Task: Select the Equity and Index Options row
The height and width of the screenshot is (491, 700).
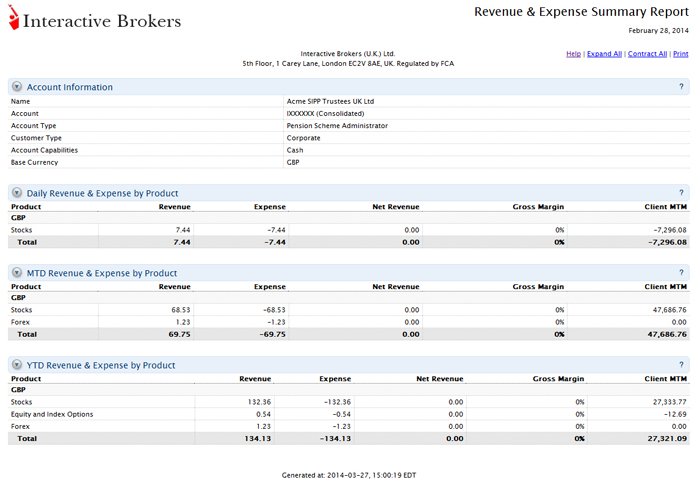Action: tap(349, 414)
